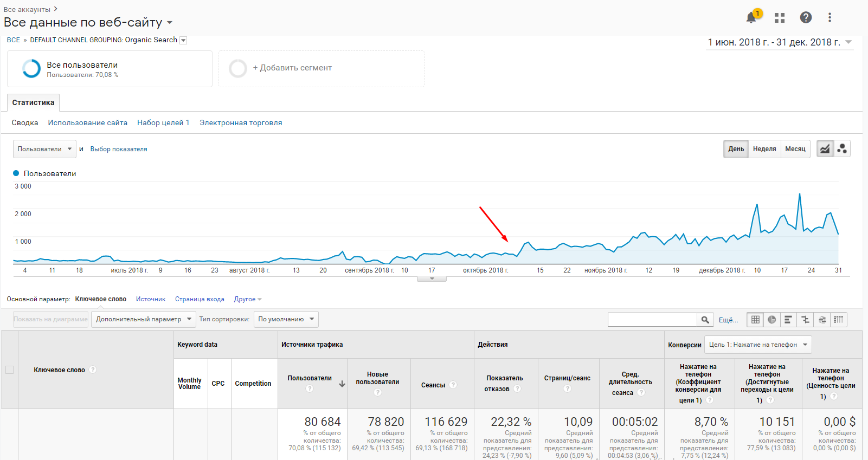The height and width of the screenshot is (460, 868).
Task: Open the notifications bell
Action: (x=751, y=18)
